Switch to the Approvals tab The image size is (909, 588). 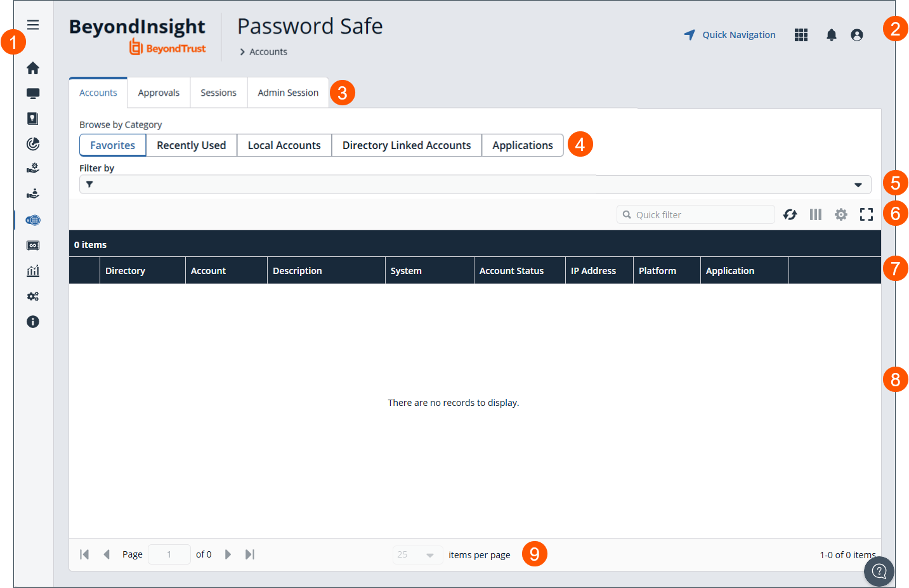(x=158, y=92)
